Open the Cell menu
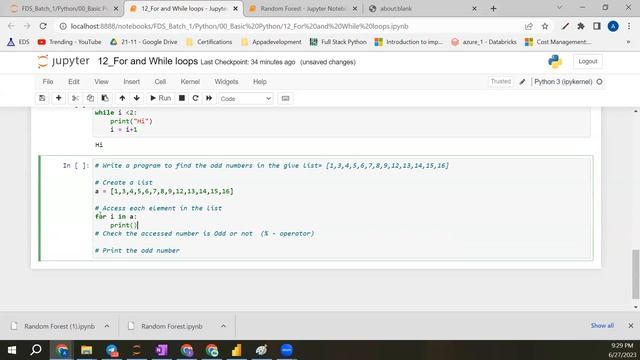The height and width of the screenshot is (360, 640). point(160,82)
